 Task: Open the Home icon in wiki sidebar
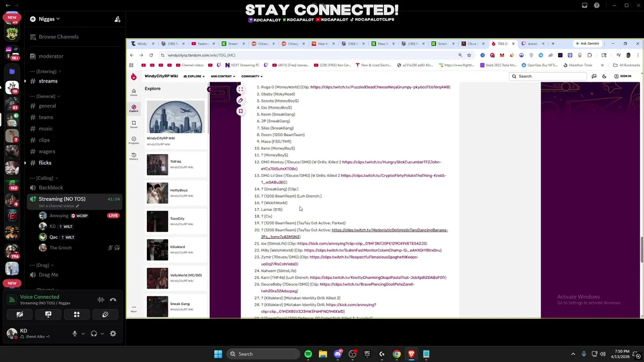click(x=133, y=93)
